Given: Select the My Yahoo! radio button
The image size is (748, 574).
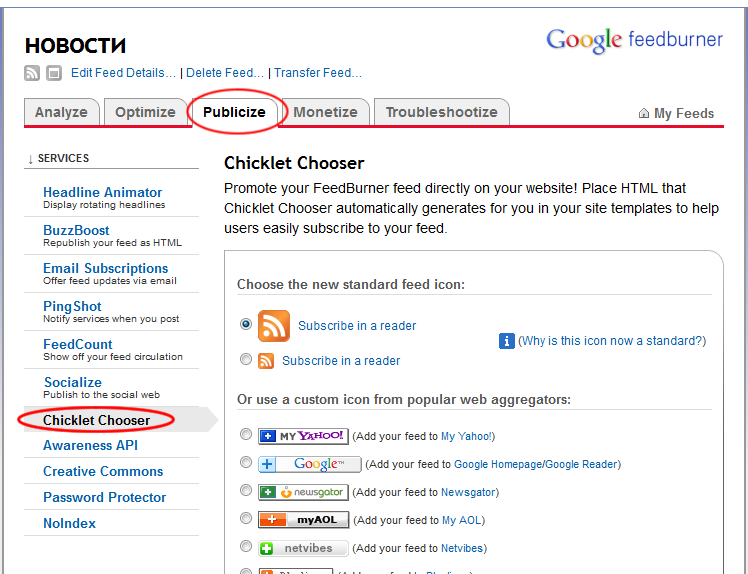Looking at the screenshot, I should 246,435.
